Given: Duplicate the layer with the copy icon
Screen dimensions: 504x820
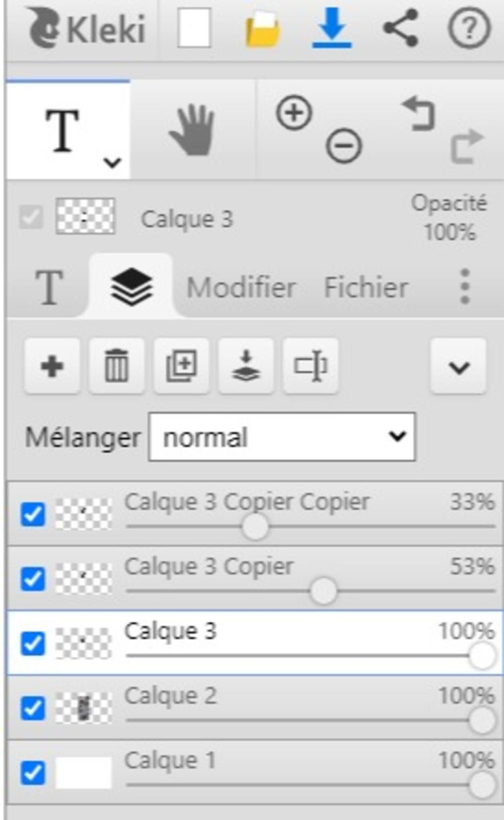Looking at the screenshot, I should click(x=182, y=366).
